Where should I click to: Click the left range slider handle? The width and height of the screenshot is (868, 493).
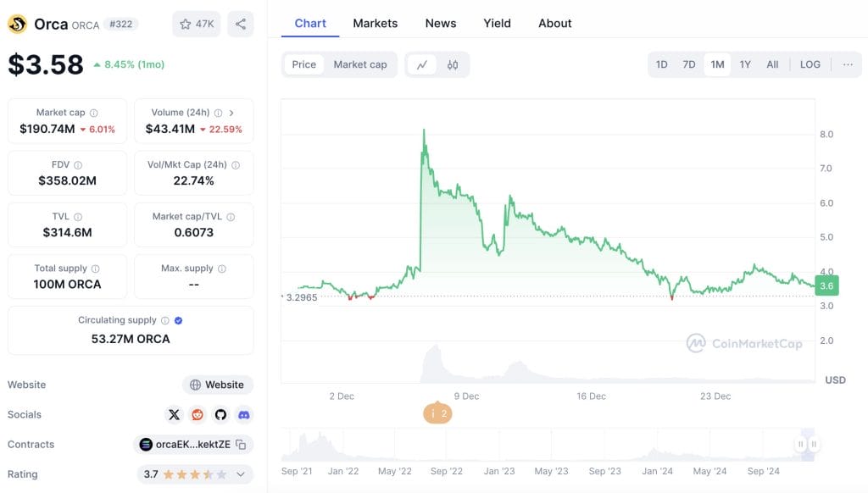800,444
